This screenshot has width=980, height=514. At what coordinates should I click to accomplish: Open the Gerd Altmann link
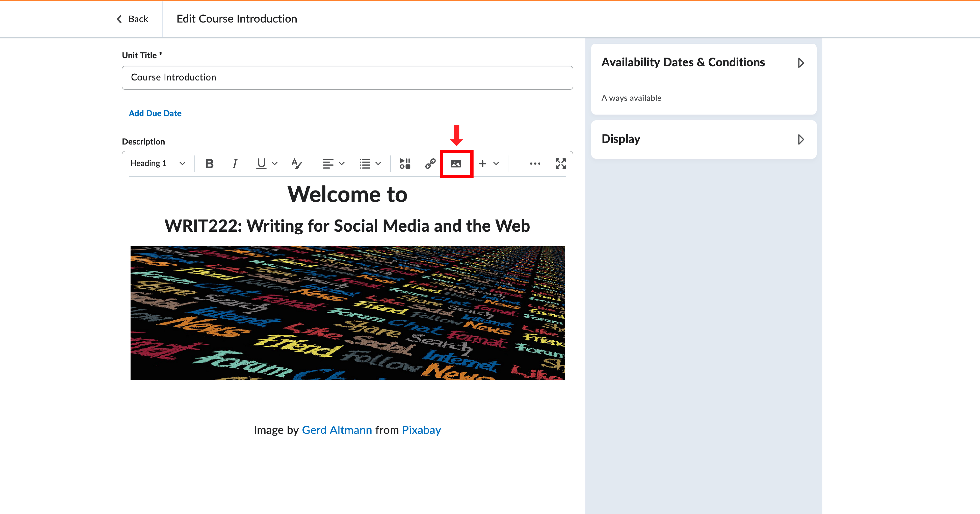click(337, 430)
